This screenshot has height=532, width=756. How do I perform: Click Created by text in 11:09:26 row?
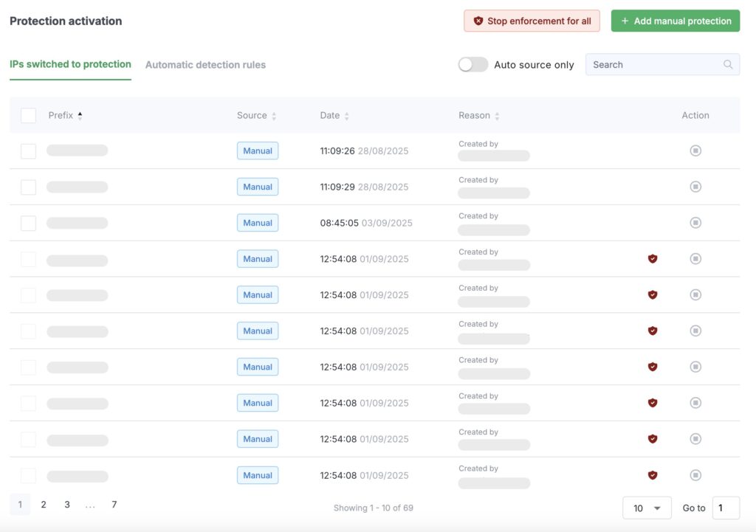(478, 144)
